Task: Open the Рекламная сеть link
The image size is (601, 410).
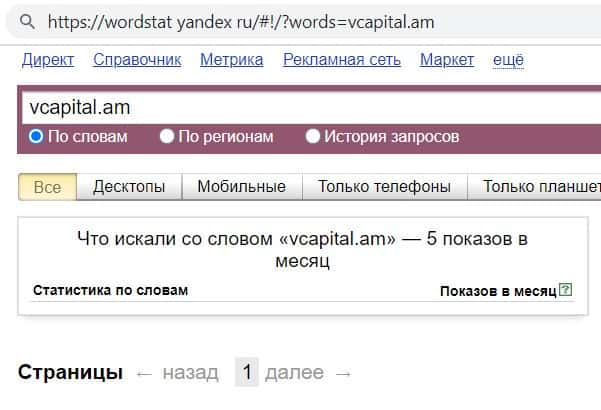Action: pyautogui.click(x=342, y=60)
